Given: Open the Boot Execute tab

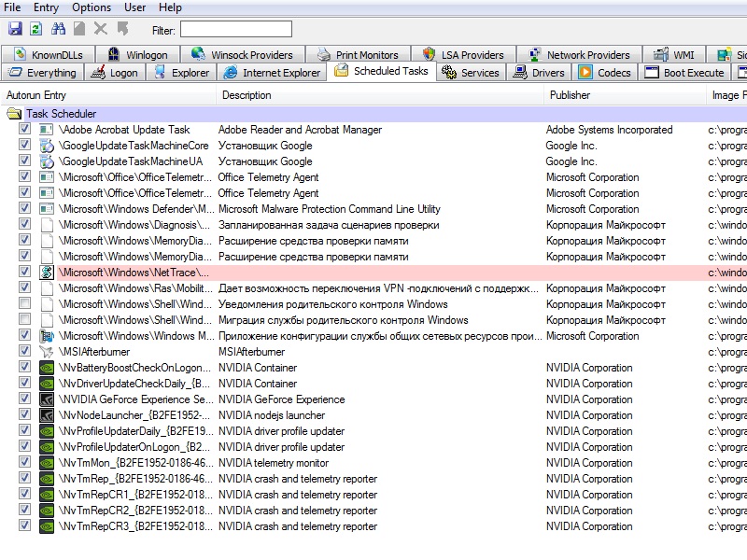Looking at the screenshot, I should point(684,73).
